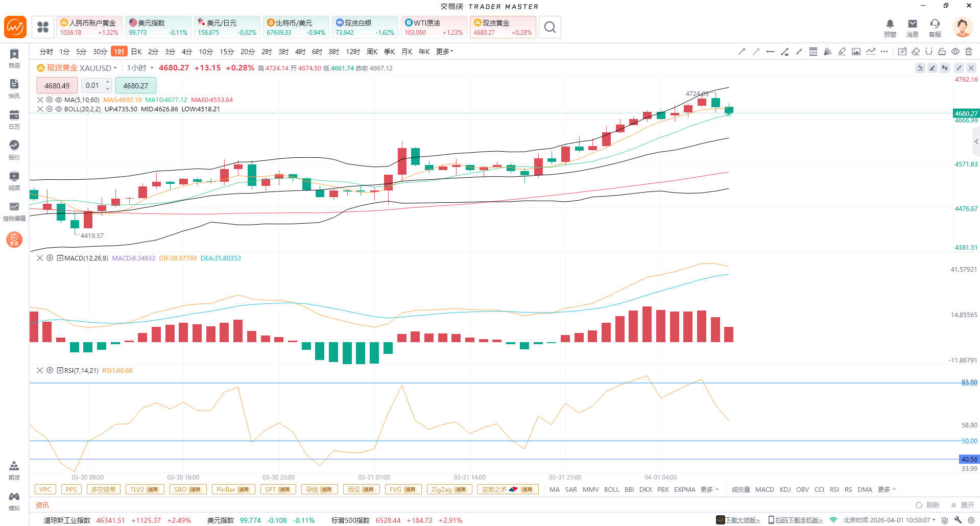This screenshot has height=526, width=980.
Task: Select the fan lines drawing tool
Action: (x=828, y=52)
